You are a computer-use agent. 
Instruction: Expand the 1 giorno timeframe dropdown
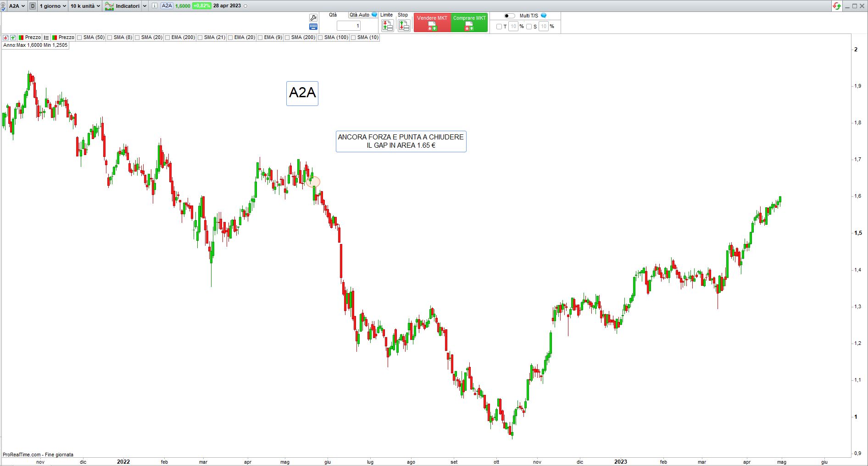pyautogui.click(x=53, y=6)
